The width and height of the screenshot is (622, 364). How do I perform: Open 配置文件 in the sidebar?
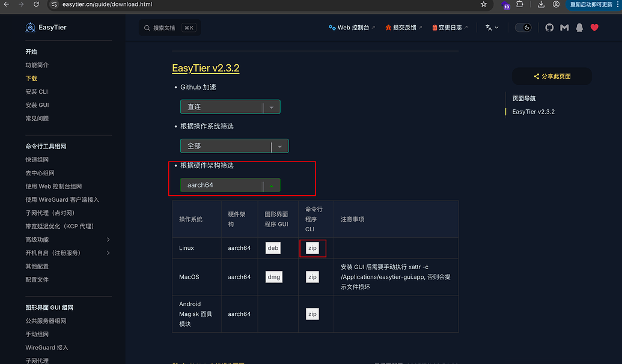click(x=37, y=279)
